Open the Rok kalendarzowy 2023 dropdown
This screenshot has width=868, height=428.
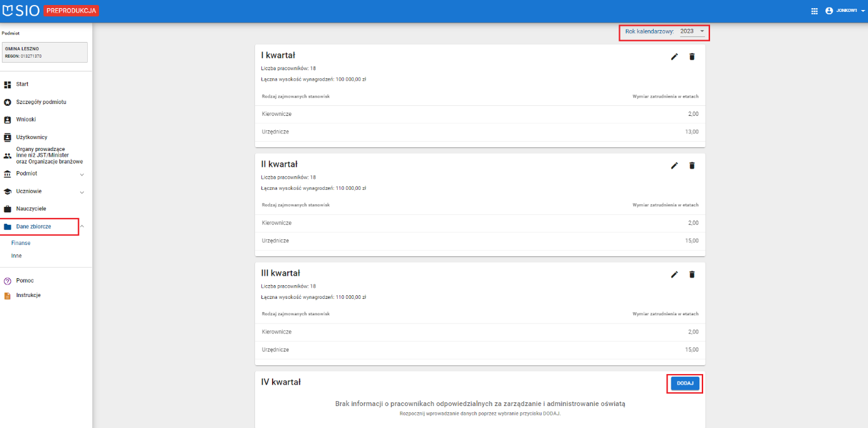pyautogui.click(x=692, y=31)
